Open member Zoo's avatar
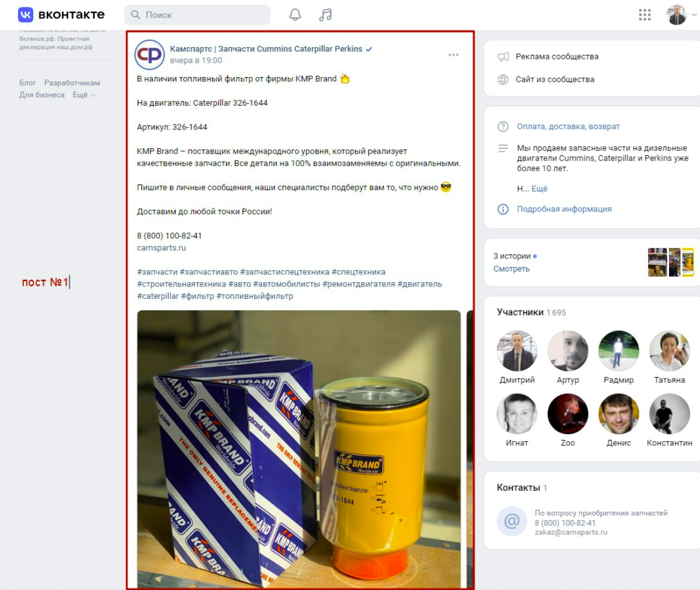700x590 pixels. coord(568,414)
